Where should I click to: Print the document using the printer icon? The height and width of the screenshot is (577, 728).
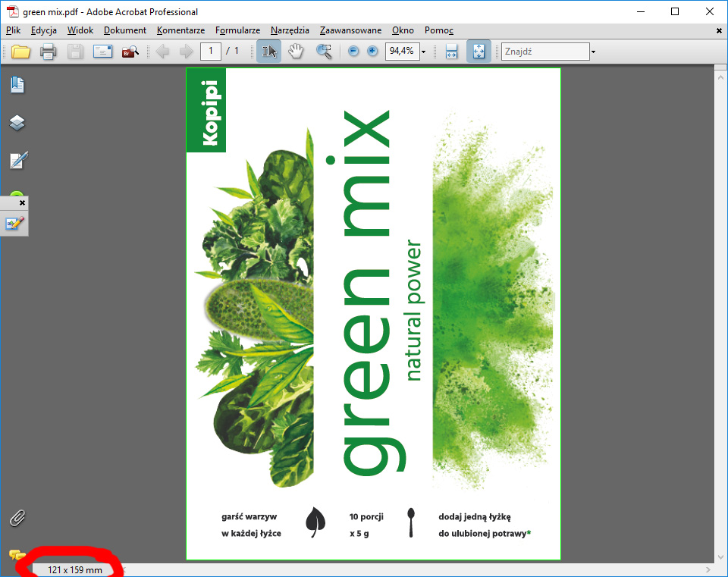(x=49, y=52)
